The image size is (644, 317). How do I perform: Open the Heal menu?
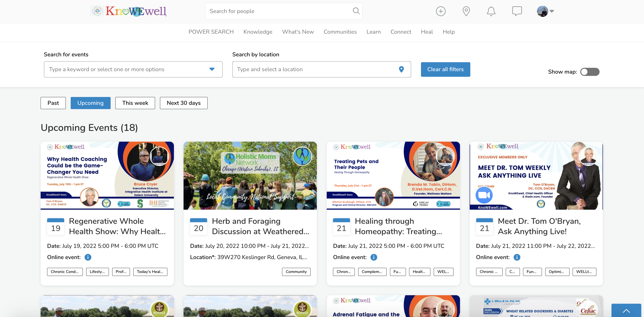[x=427, y=32]
